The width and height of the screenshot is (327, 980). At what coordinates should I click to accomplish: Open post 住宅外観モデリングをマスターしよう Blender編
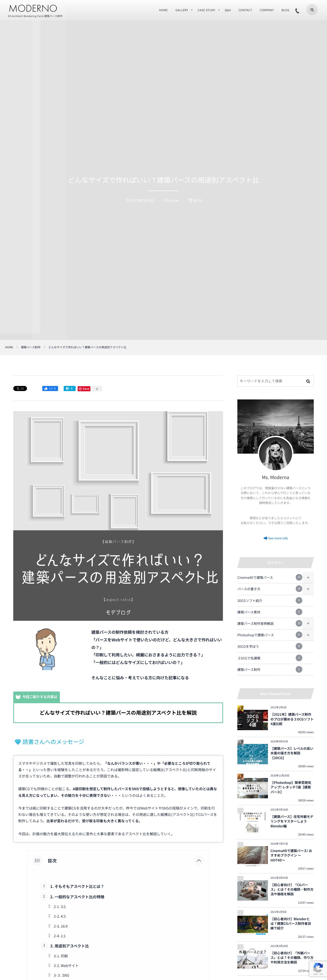point(292,821)
